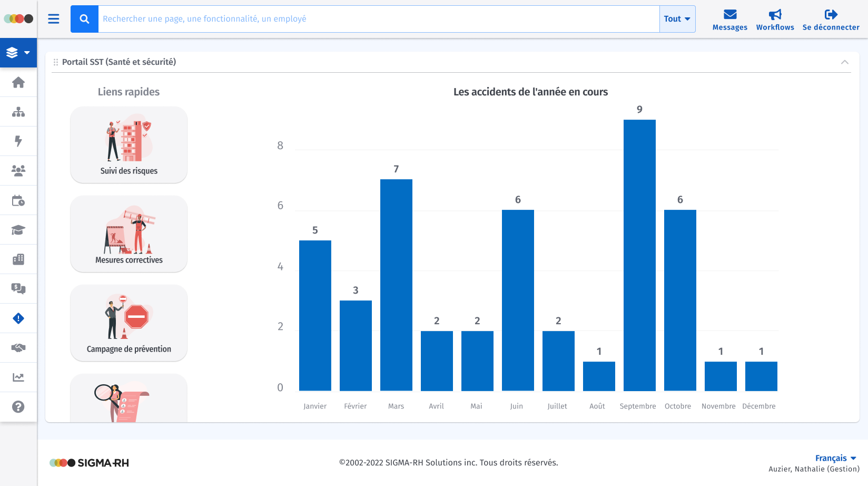This screenshot has height=486, width=868.
Task: Open building sidebar icon
Action: [x=18, y=259]
